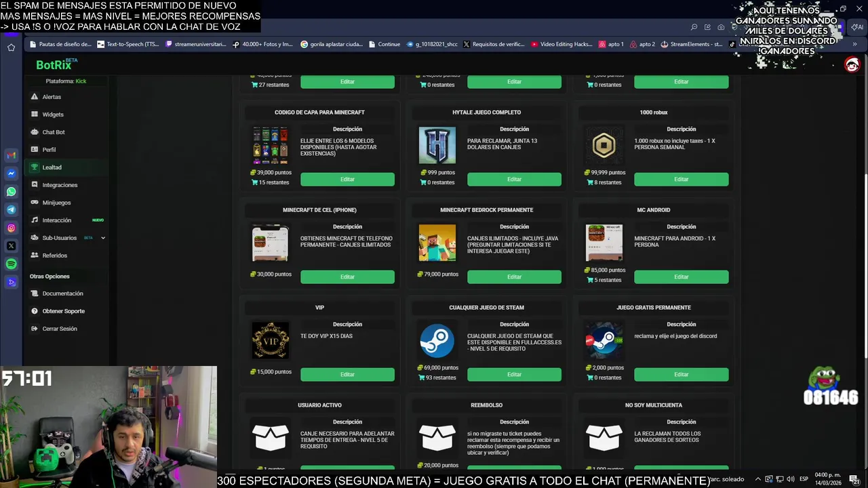Open the Minijuegos gamepad icon
Image resolution: width=868 pixels, height=488 pixels.
(x=35, y=203)
